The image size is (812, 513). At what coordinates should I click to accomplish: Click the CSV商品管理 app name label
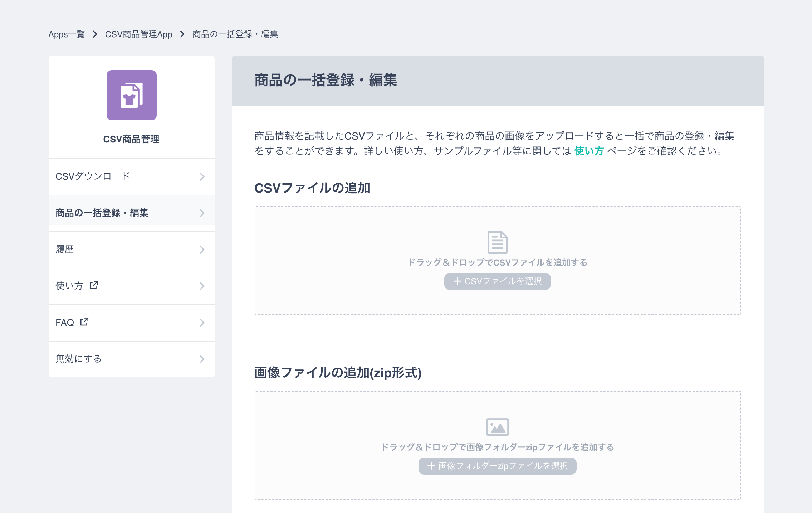click(131, 139)
